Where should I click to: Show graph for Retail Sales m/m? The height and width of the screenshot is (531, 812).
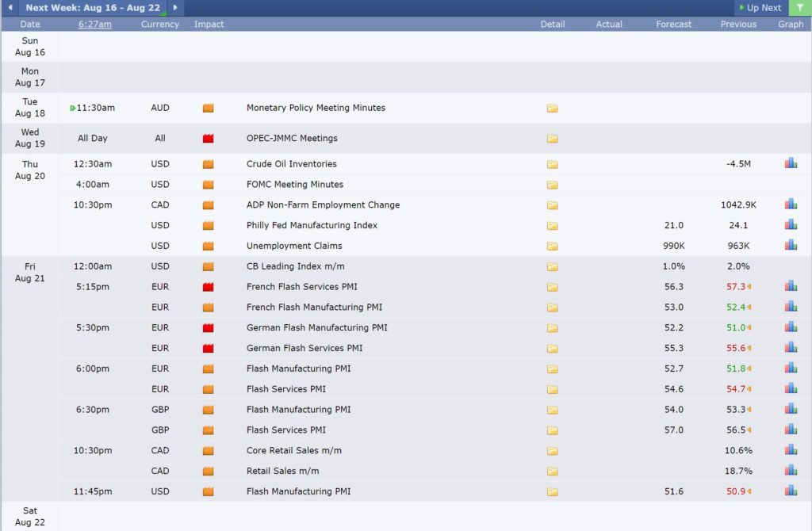[x=791, y=470]
